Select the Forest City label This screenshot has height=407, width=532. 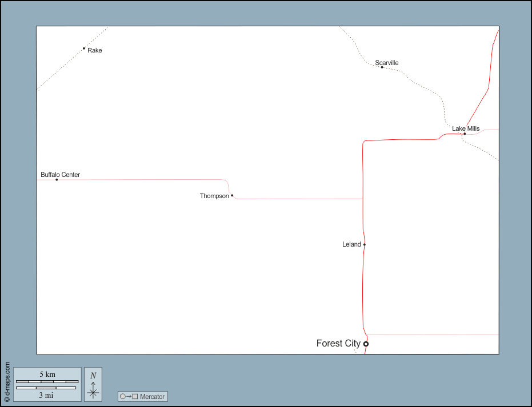pyautogui.click(x=338, y=343)
